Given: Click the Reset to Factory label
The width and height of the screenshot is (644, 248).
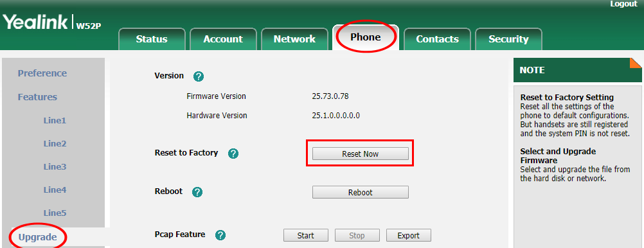Looking at the screenshot, I should (x=186, y=153).
